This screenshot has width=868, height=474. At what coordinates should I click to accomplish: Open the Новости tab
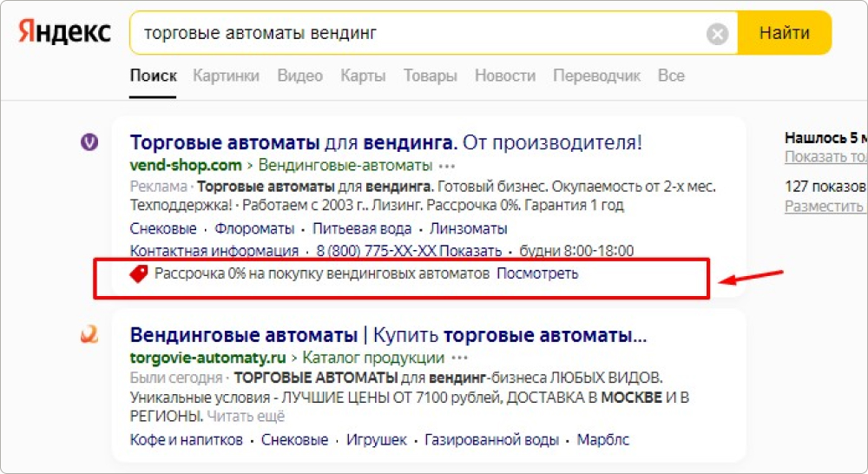click(505, 76)
